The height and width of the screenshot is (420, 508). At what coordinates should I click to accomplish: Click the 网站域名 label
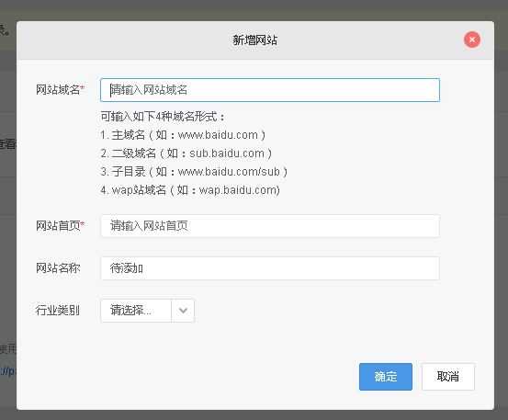coord(60,90)
